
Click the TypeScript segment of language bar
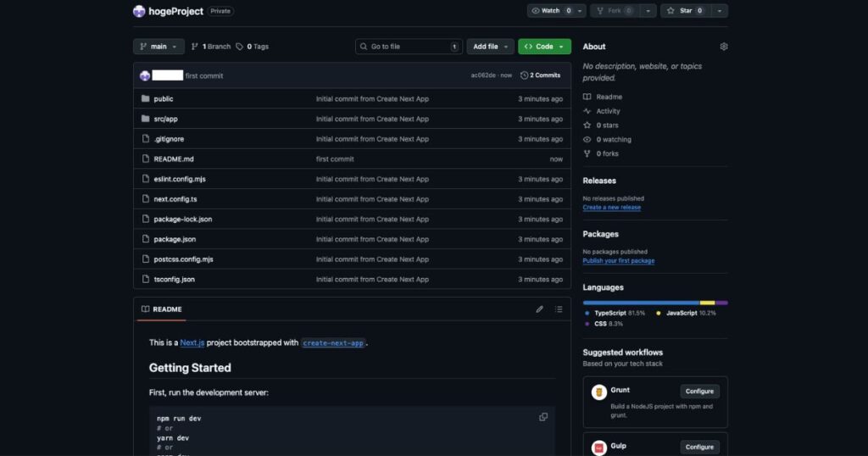pos(641,303)
